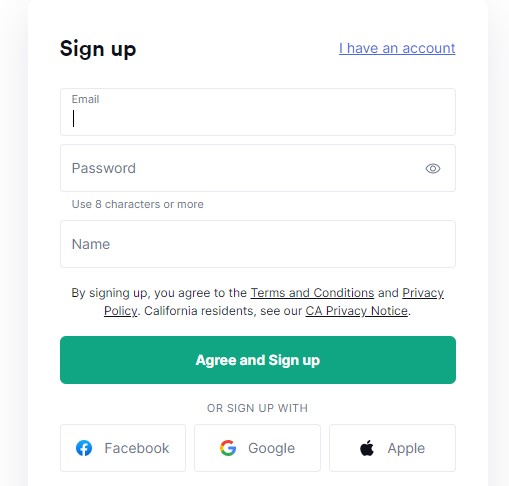Toggle password visibility with the eye icon
This screenshot has height=486, width=509.
click(433, 168)
